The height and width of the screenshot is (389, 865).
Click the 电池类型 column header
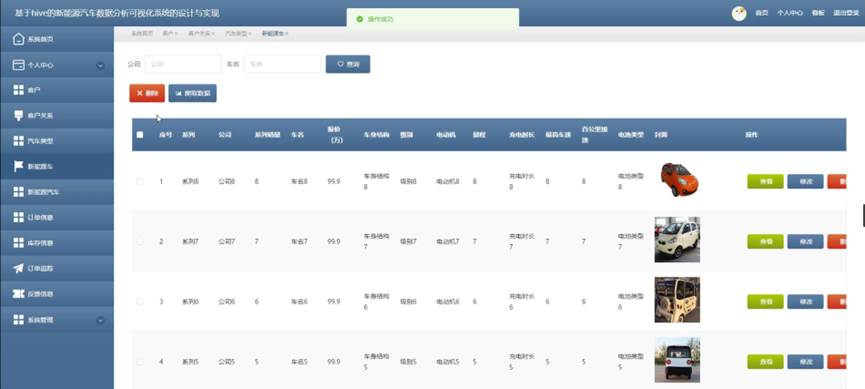tap(631, 135)
